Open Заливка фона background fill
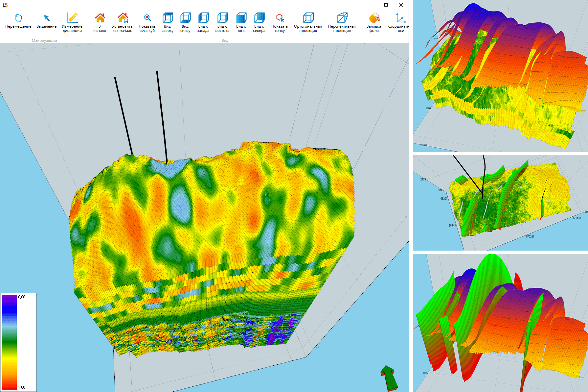 point(374,23)
